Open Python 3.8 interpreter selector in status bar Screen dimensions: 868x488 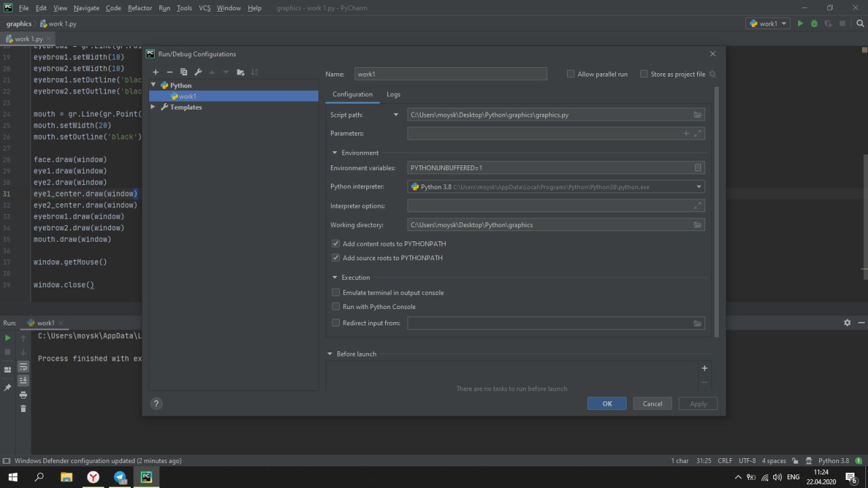pos(833,461)
